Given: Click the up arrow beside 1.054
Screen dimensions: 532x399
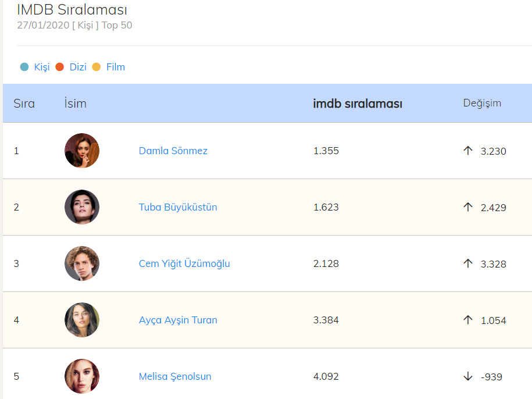Looking at the screenshot, I should pos(468,320).
